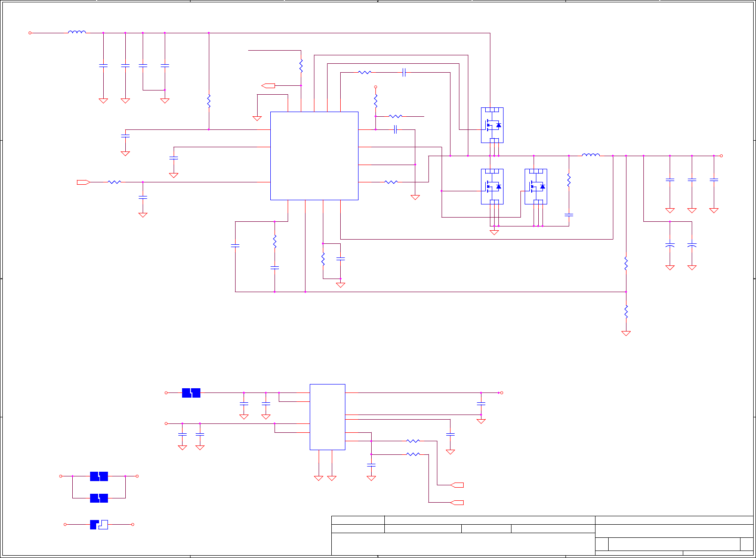
Task: Select the input terminal circle before input inductor
Action: point(30,33)
